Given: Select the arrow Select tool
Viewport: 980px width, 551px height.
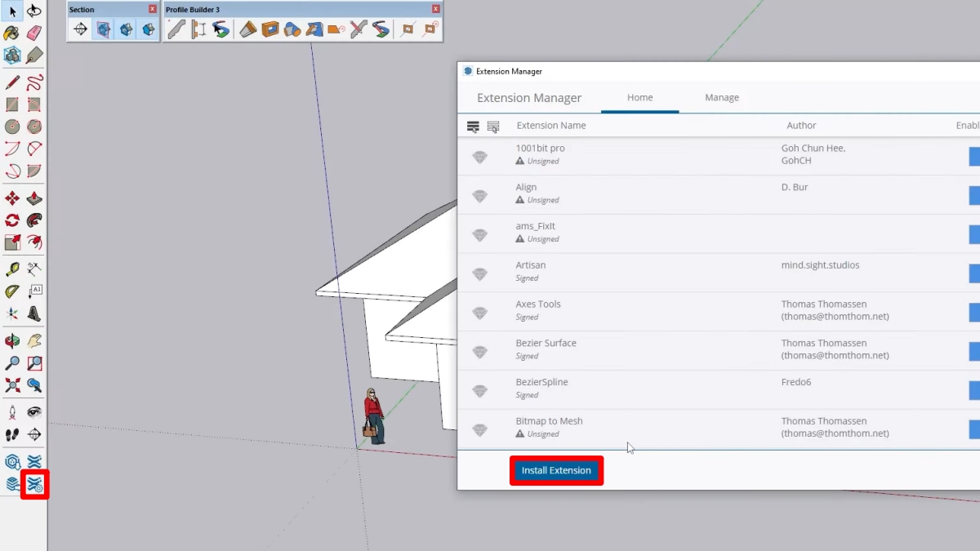Looking at the screenshot, I should tap(12, 11).
